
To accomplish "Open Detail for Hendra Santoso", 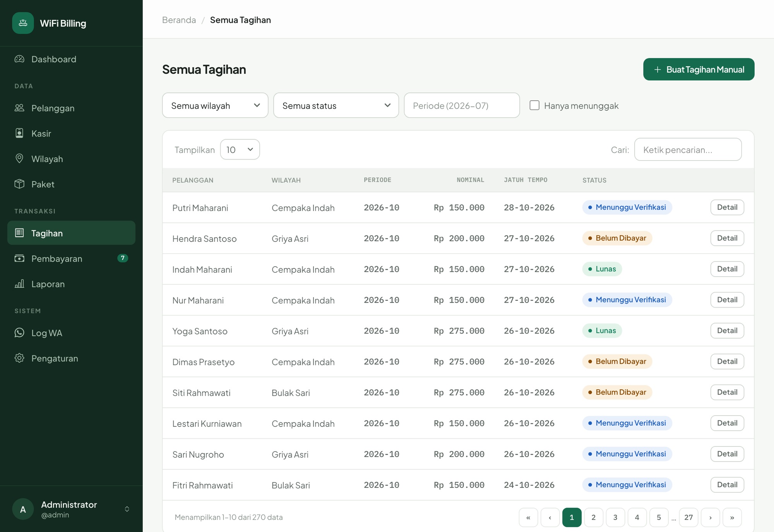I will point(727,238).
